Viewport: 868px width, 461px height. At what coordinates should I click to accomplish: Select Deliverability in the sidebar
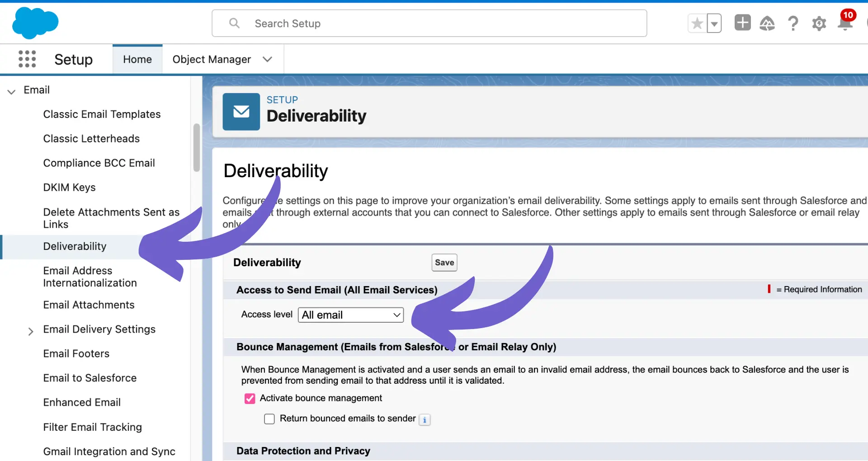[x=75, y=246]
